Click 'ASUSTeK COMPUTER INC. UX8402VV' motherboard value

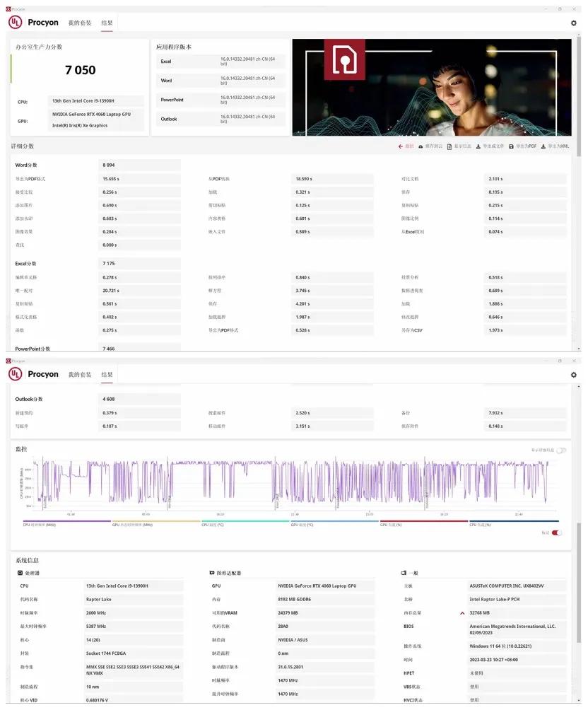click(x=507, y=586)
